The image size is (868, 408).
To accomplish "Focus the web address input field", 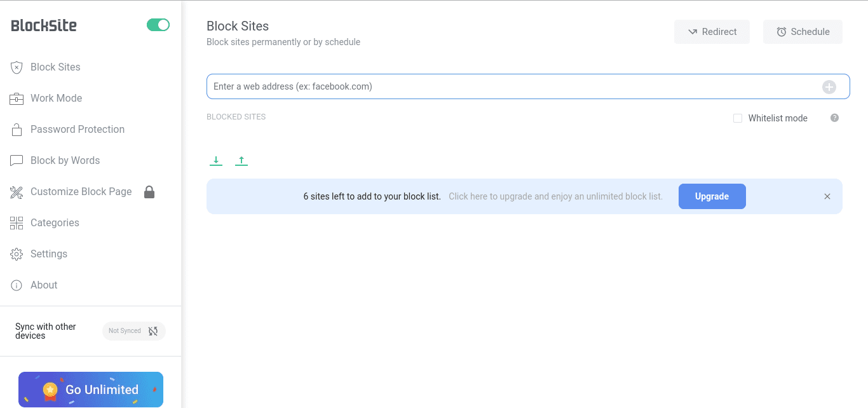I will pyautogui.click(x=528, y=86).
